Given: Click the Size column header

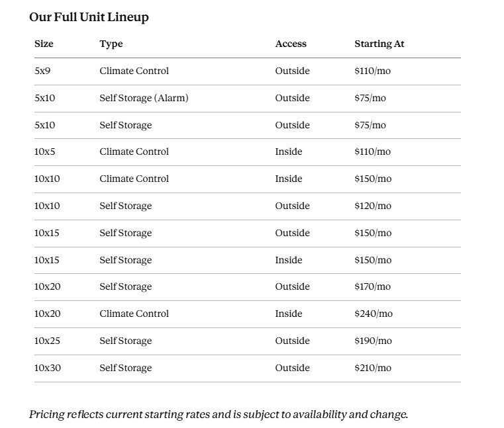Looking at the screenshot, I should tap(44, 44).
